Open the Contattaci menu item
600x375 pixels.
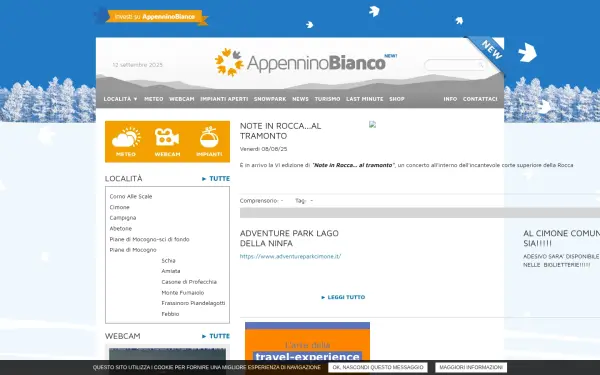pos(480,99)
